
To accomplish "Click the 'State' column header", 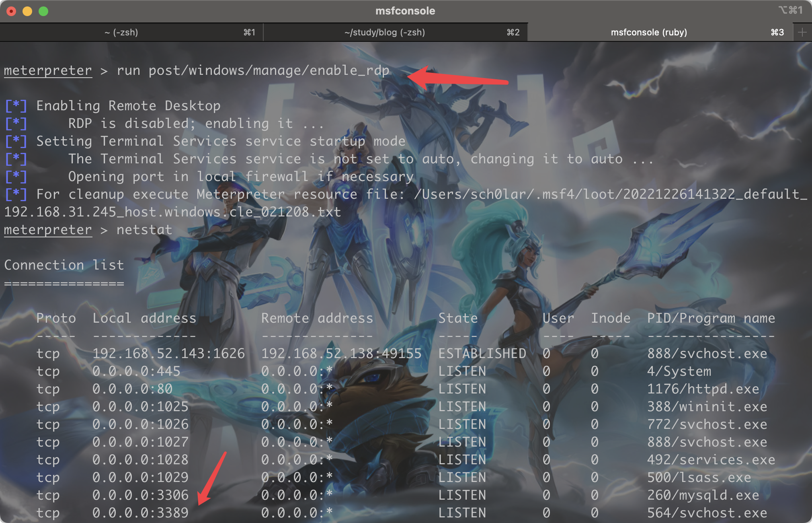I will tap(458, 318).
